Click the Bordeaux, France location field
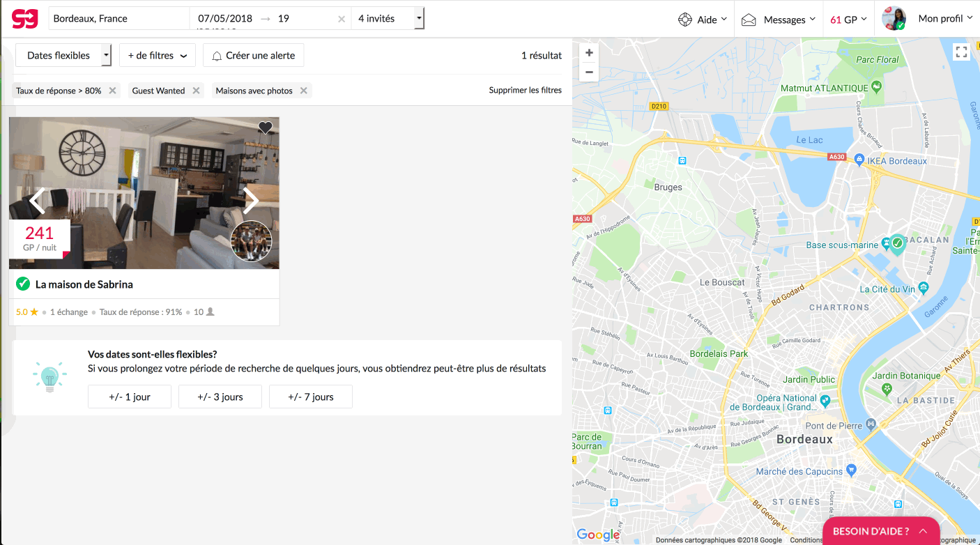The height and width of the screenshot is (545, 980). (118, 19)
